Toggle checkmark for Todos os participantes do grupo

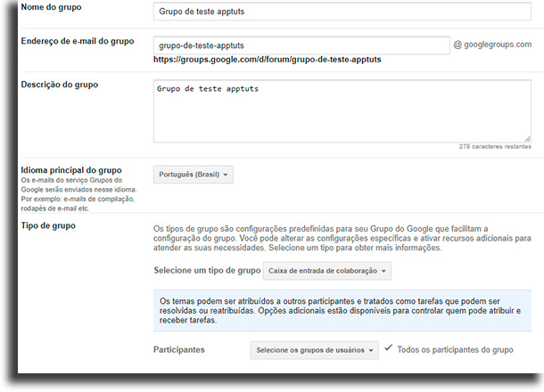[388, 347]
